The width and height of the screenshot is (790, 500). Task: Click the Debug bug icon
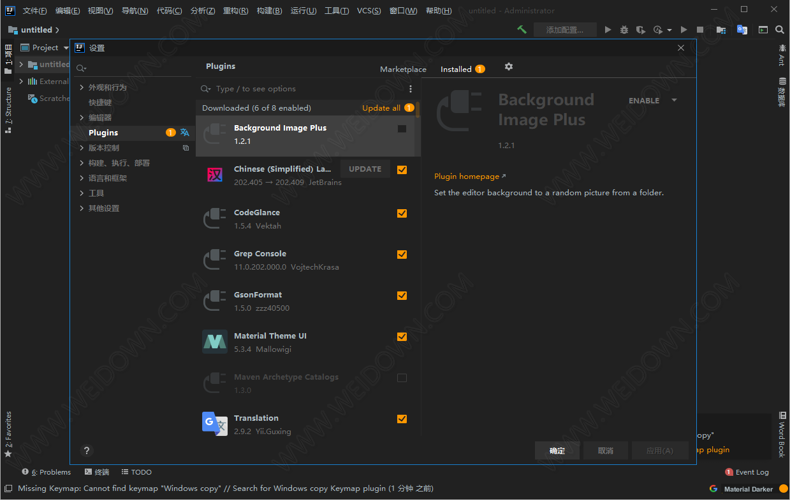[x=624, y=30]
